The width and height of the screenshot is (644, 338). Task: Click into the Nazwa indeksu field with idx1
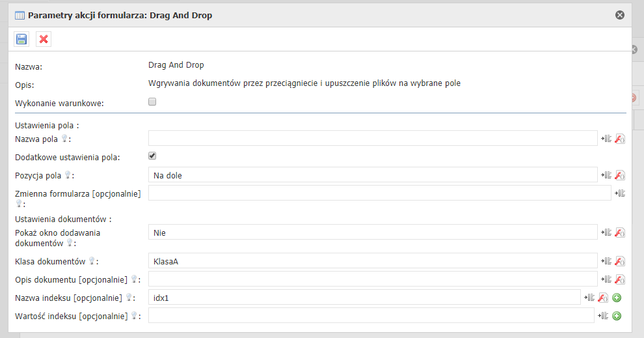364,297
